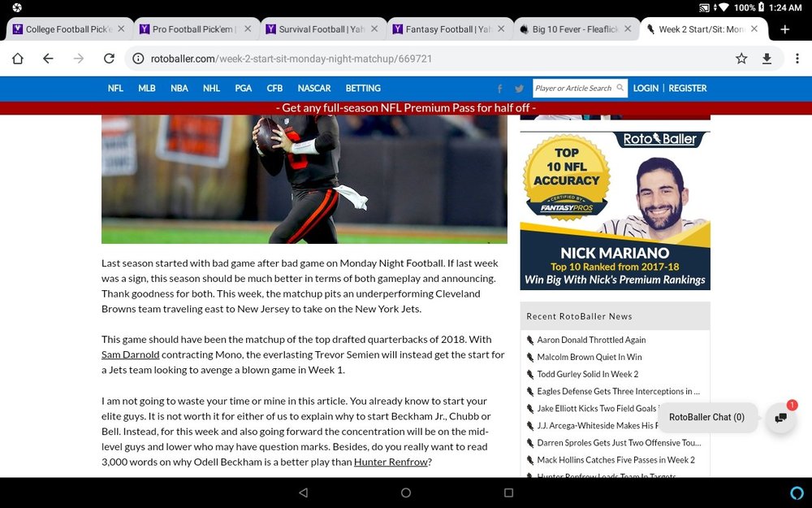The image size is (812, 508).
Task: Open the NBA menu
Action: (x=179, y=88)
